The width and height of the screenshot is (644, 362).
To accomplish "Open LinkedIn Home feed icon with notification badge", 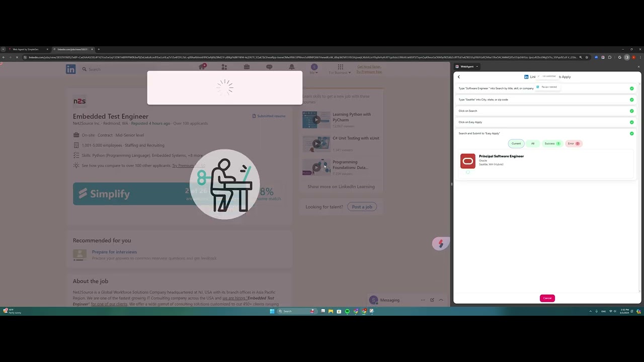I will pos(202,67).
